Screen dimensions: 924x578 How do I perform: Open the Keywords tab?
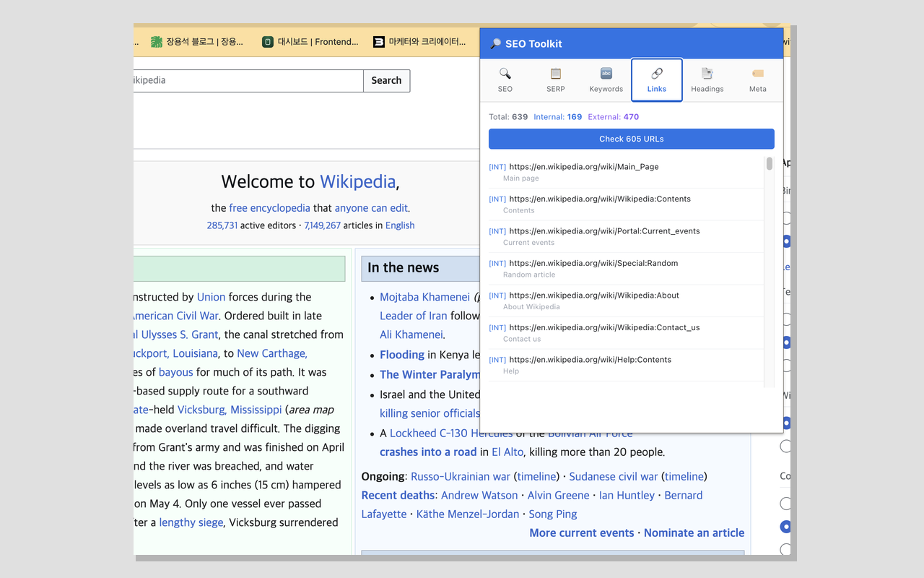coord(606,80)
